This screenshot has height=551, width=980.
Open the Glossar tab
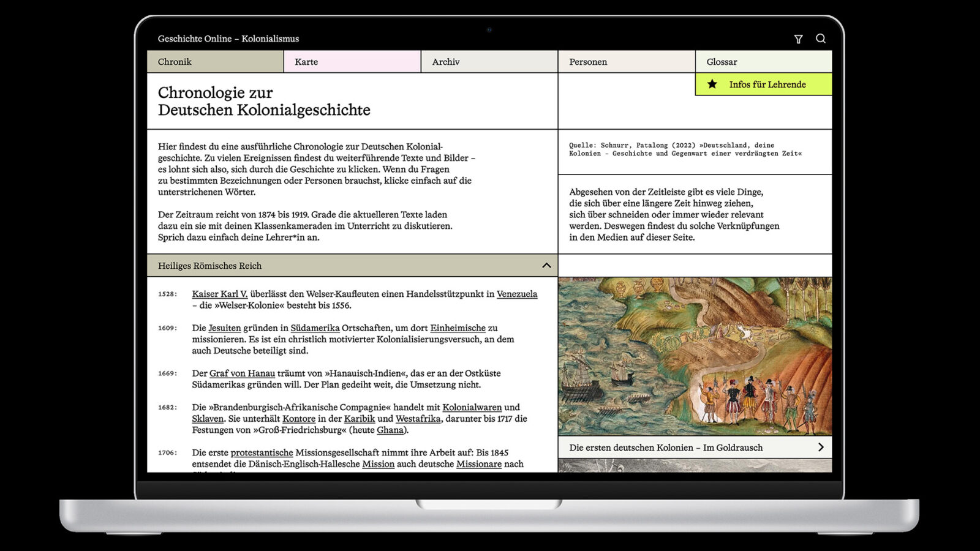tap(764, 62)
